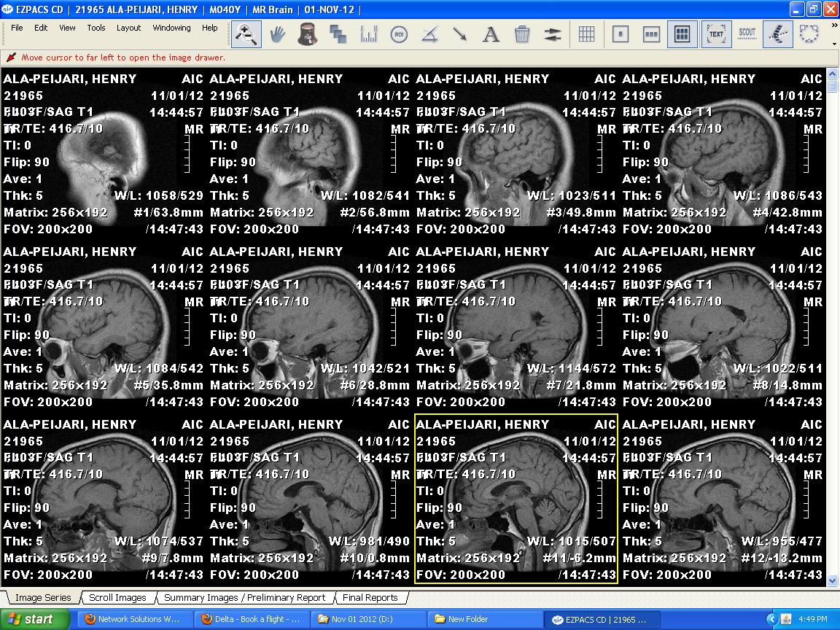Image resolution: width=840 pixels, height=630 pixels.
Task: Select the ROI measurement tool
Action: point(399,34)
